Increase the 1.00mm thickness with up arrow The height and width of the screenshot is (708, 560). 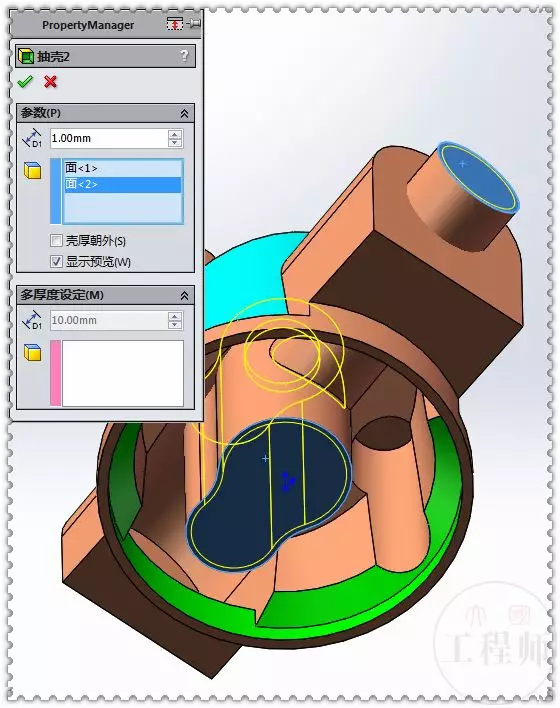[x=175, y=134]
